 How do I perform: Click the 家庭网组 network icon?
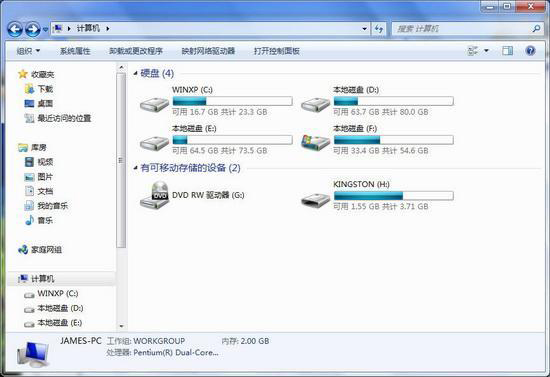tap(23, 250)
